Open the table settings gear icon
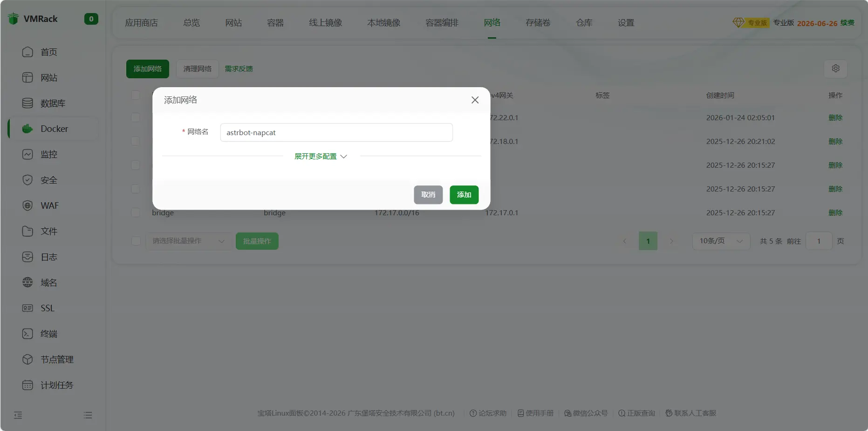The width and height of the screenshot is (868, 431). [835, 68]
